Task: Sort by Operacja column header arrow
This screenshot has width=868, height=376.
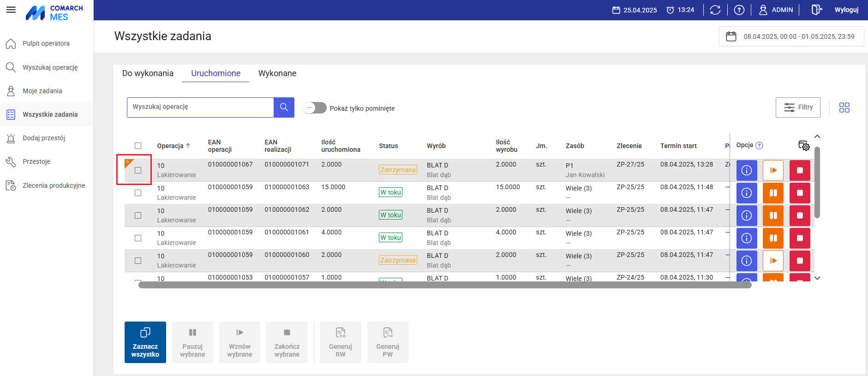Action: (188, 146)
